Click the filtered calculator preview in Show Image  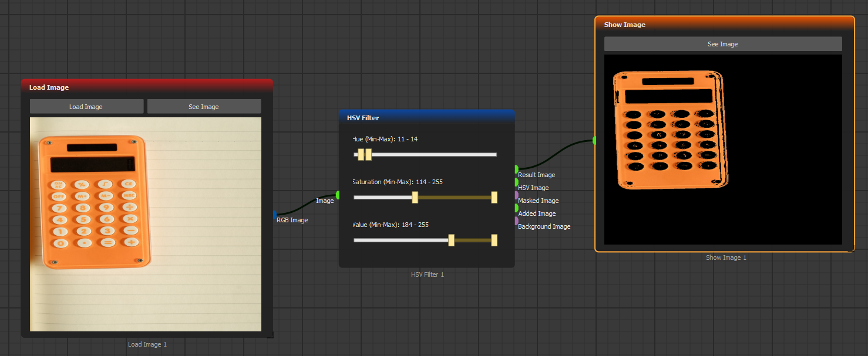[x=723, y=150]
